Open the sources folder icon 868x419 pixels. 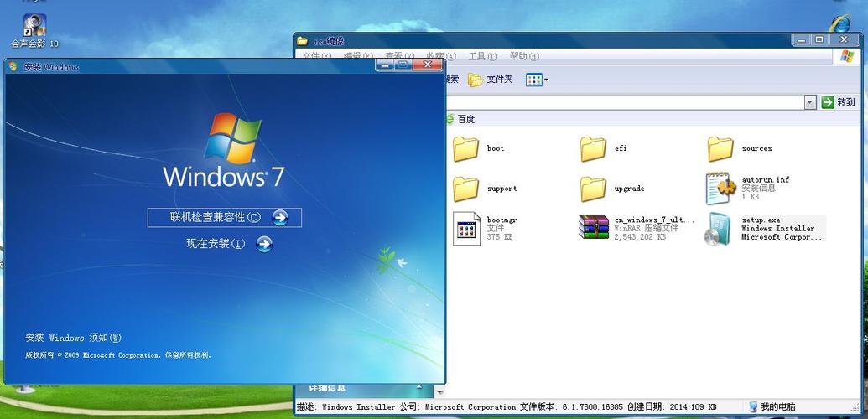[x=720, y=149]
